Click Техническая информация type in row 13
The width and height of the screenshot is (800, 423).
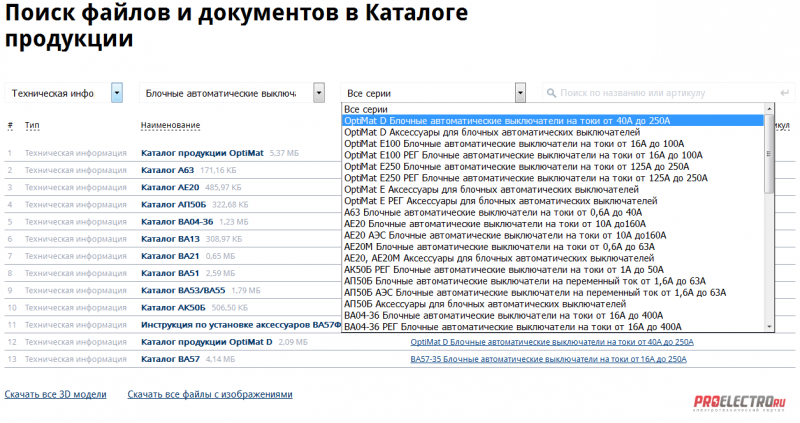point(76,359)
